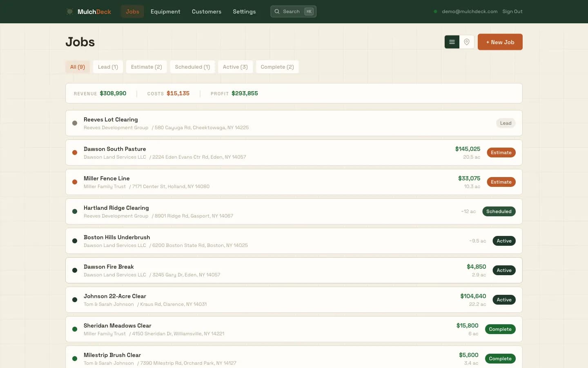The width and height of the screenshot is (588, 368).
Task: Click Scheduled badge on Hartland Ridge Clearing
Action: [x=499, y=211]
